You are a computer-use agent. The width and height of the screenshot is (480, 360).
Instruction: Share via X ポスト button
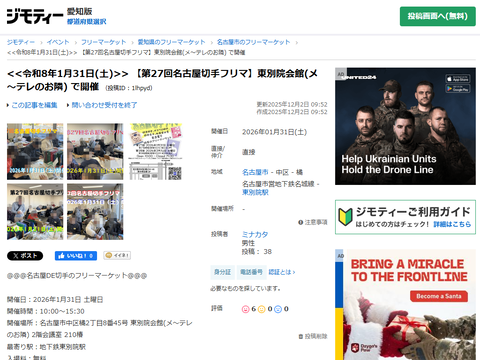point(25,256)
